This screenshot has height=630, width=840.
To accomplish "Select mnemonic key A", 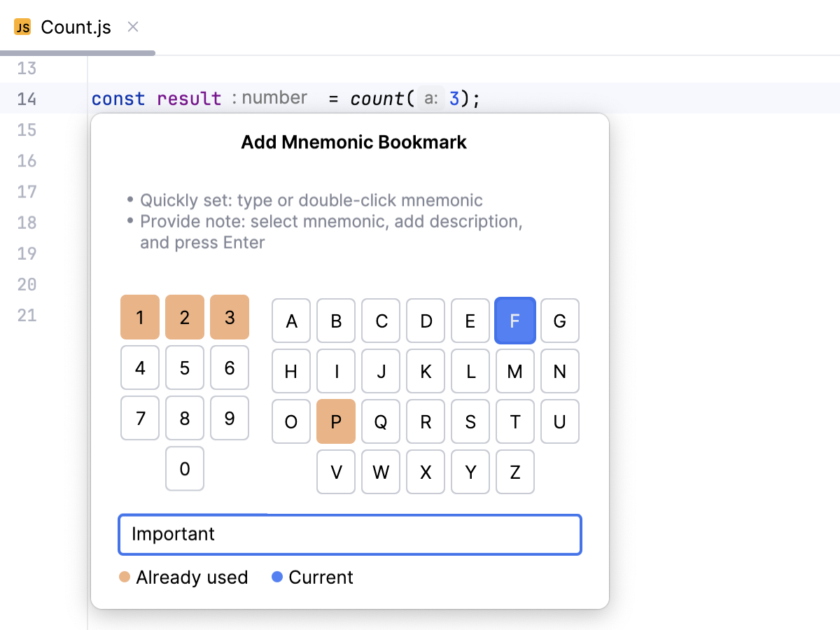I will [290, 321].
